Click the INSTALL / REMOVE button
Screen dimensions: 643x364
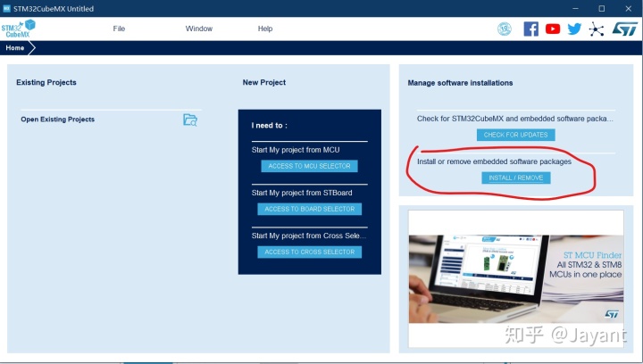coord(516,178)
